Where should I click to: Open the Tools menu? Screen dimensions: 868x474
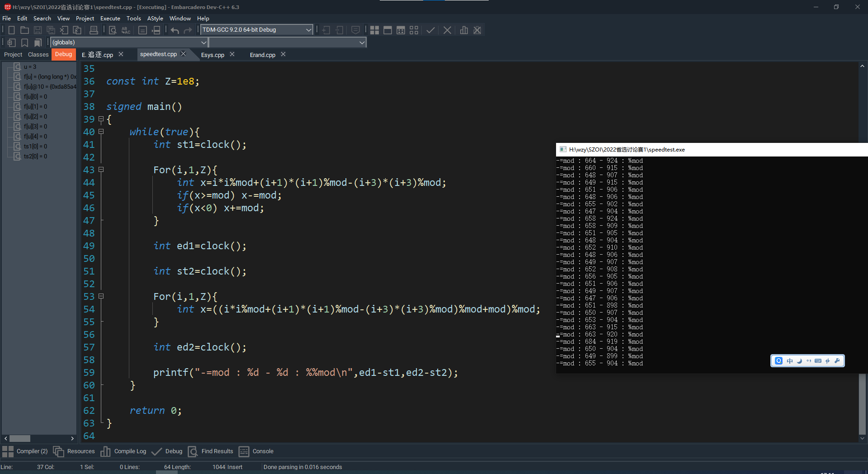tap(134, 19)
